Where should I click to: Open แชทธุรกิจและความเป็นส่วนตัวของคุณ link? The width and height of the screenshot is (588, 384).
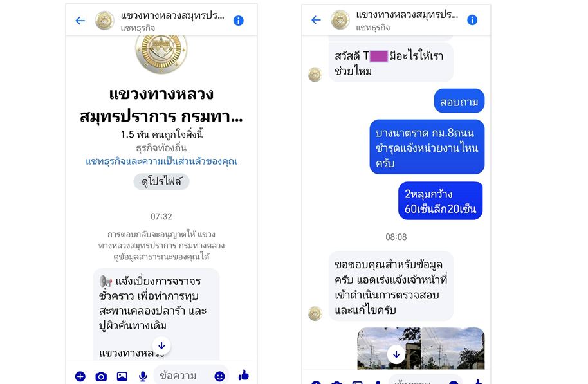[x=161, y=161]
